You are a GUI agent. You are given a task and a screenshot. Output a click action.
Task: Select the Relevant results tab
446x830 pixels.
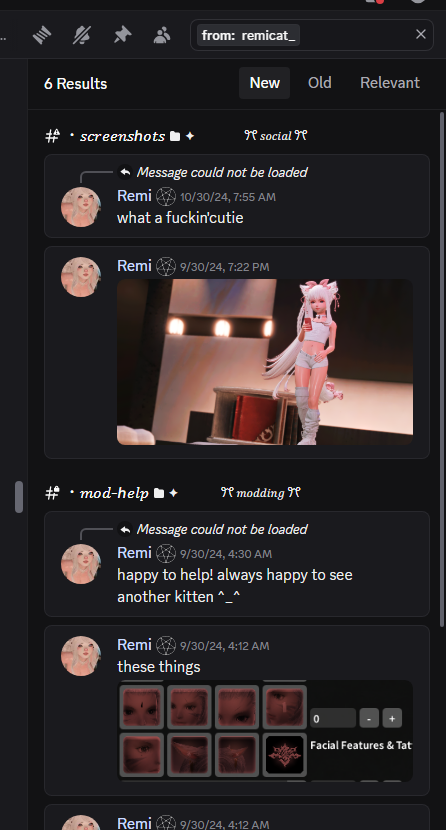point(390,83)
